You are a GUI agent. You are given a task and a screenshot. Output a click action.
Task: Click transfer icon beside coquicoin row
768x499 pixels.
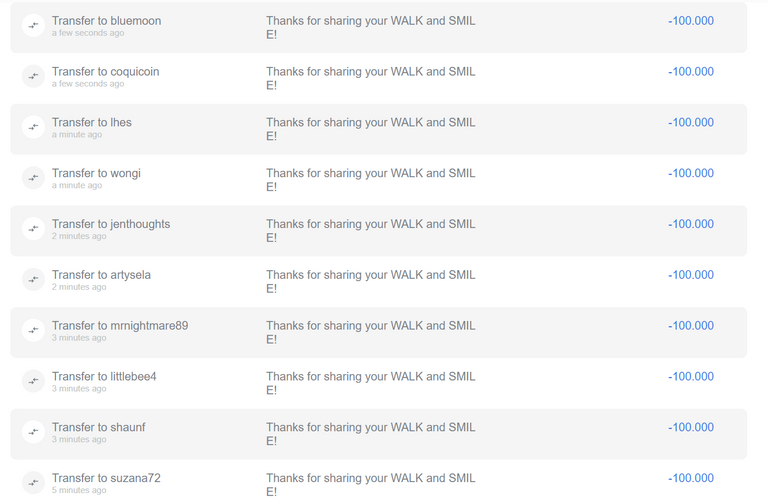33,76
